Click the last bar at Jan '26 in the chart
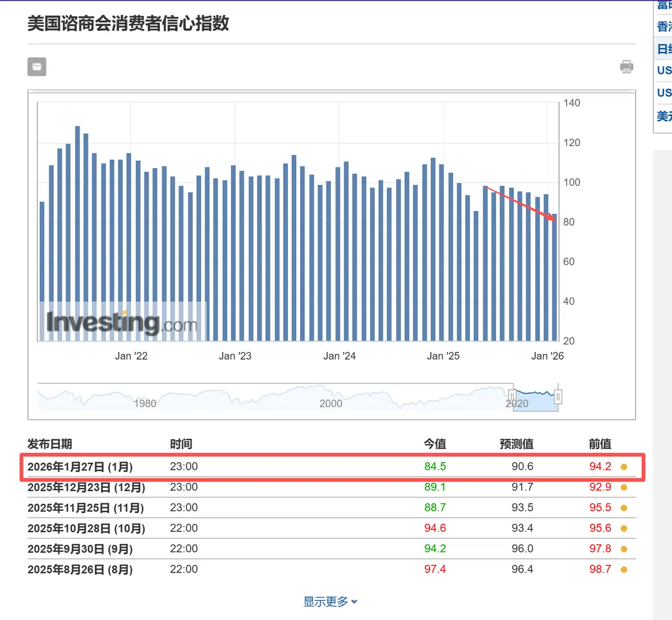Viewport: 672px width, 620px height. click(554, 277)
